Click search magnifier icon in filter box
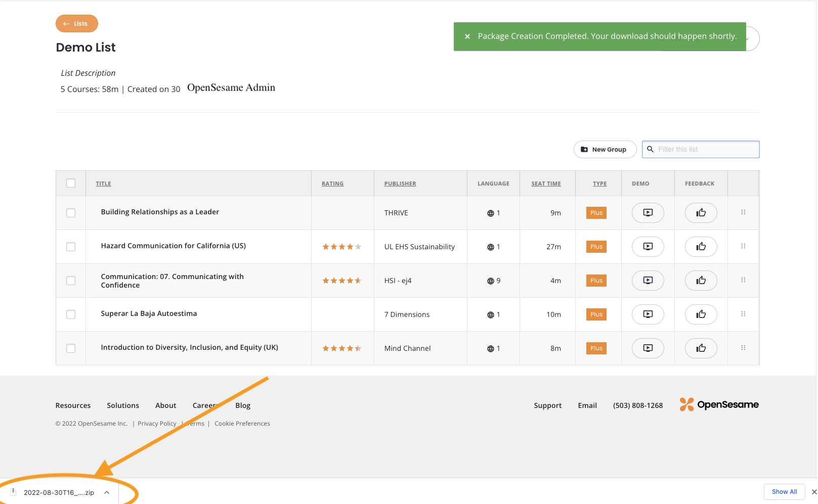 tap(651, 149)
